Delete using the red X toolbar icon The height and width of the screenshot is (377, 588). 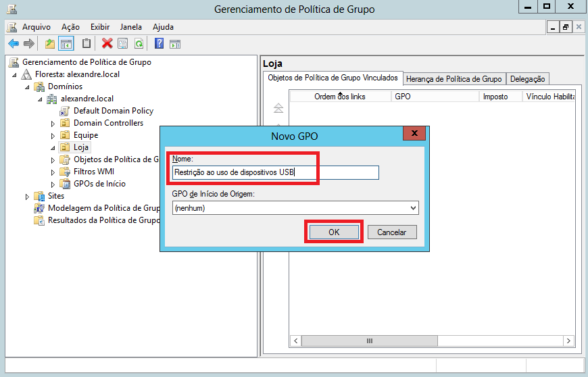pos(107,44)
